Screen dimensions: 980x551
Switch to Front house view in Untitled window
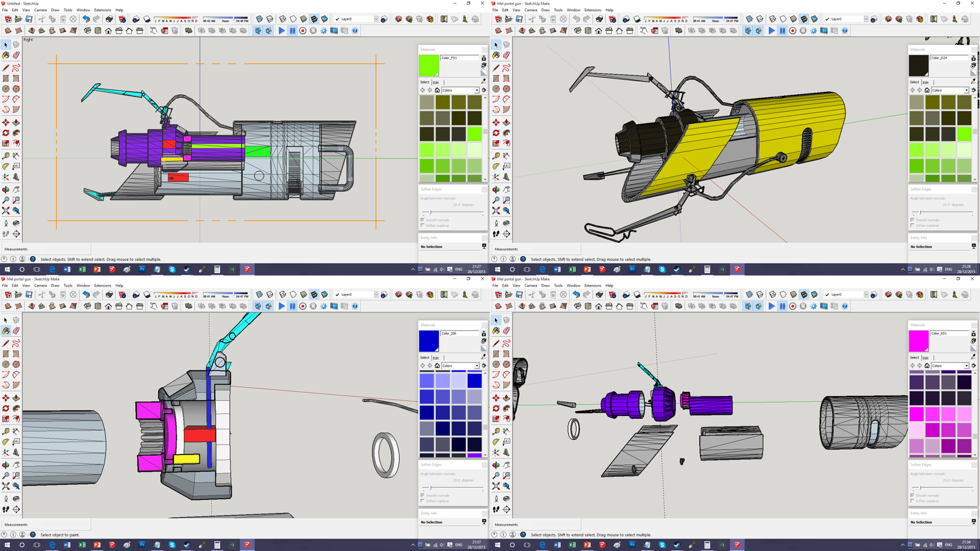108,30
